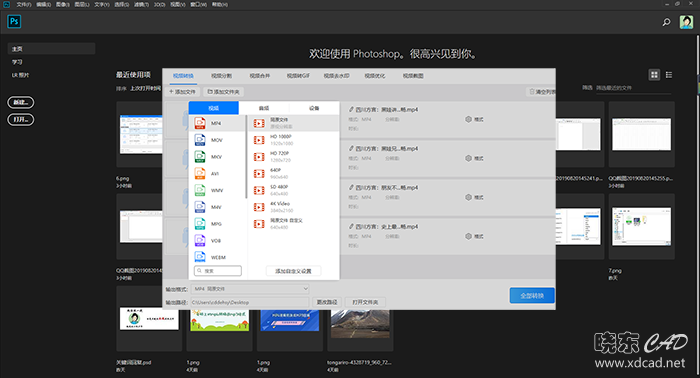Open format settings for 黑娃兄 video
Viewport: 700px width, 378px height.
click(x=474, y=158)
